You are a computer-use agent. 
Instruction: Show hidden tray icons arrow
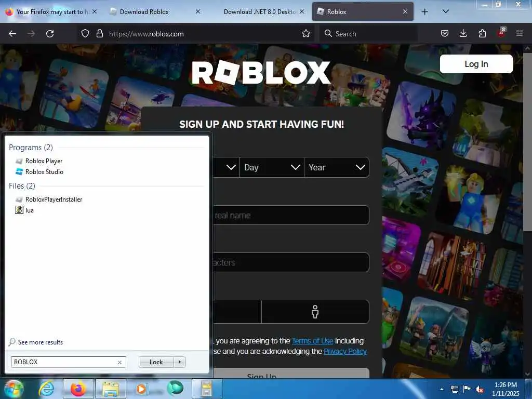[x=442, y=389]
